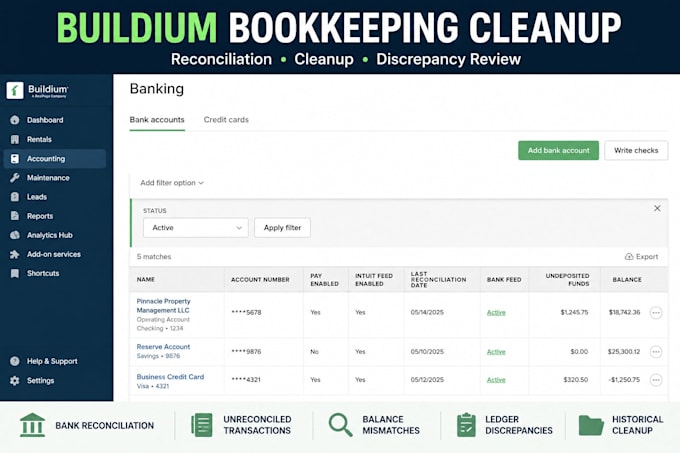Expand the Add filter option dropdown
Image resolution: width=680 pixels, height=453 pixels.
pyautogui.click(x=172, y=183)
